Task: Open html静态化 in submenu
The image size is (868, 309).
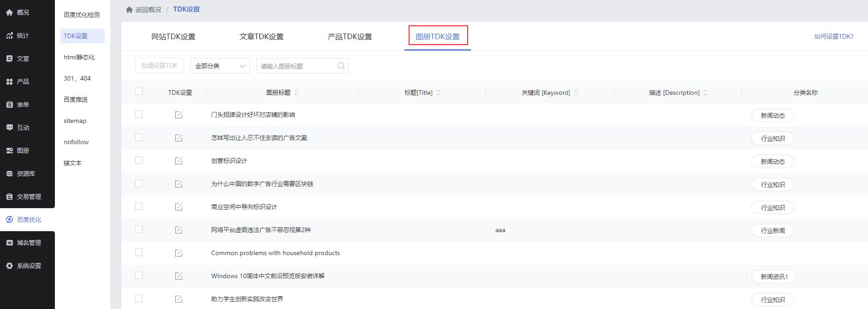Action: point(79,57)
